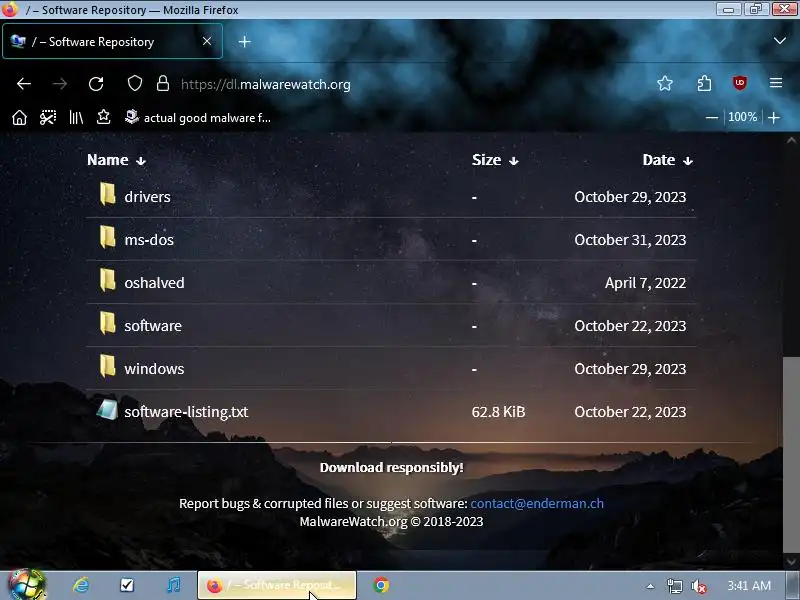Click the windows folder icon

[x=107, y=366]
